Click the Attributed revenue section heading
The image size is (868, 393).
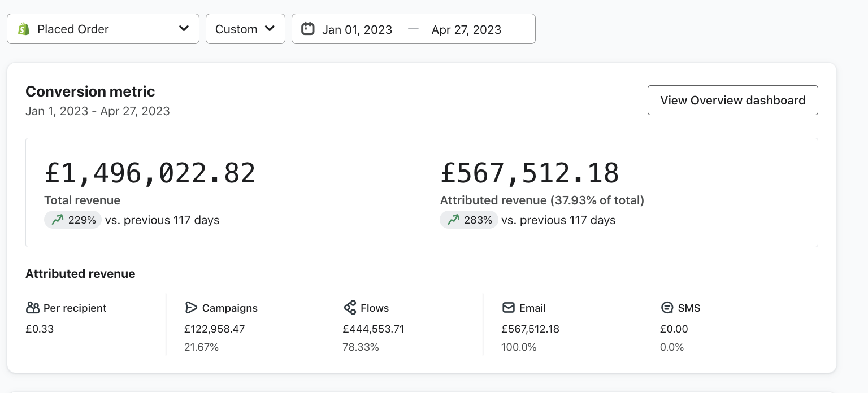80,274
